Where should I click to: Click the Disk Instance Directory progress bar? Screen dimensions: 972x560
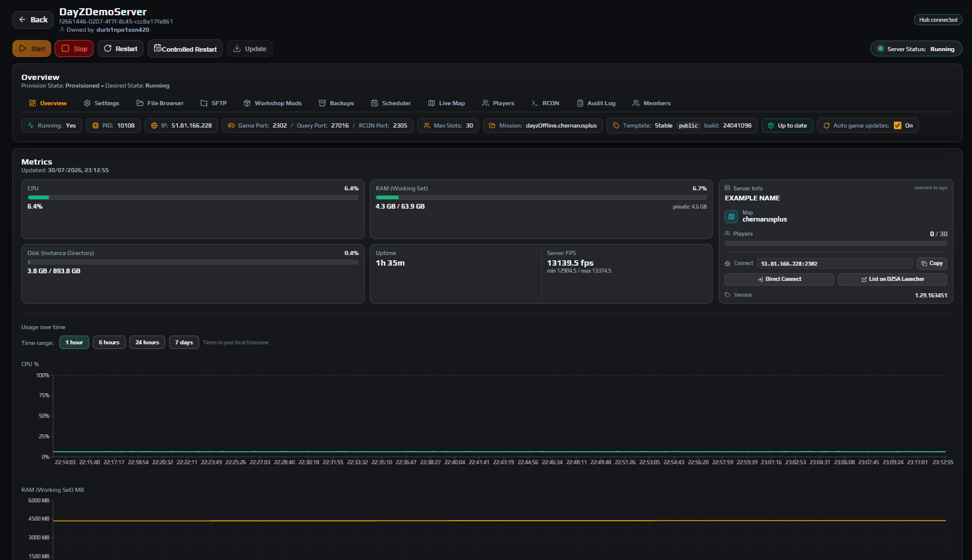click(193, 262)
